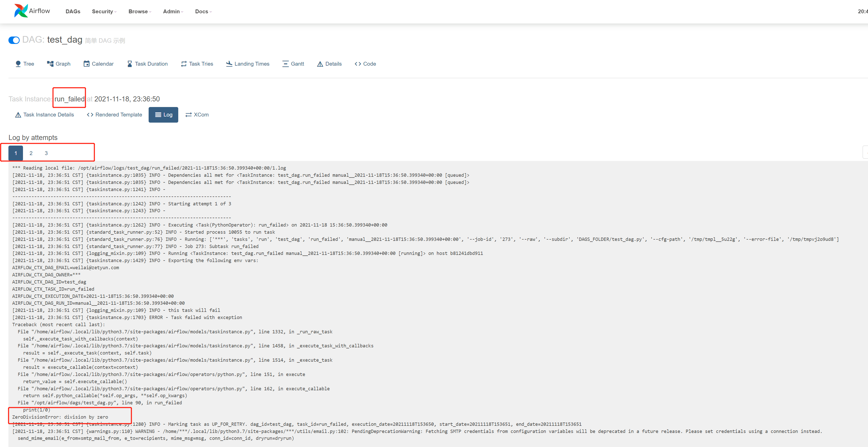Open the Gantt chart icon
Viewport: 868px width, 447px height.
pos(286,64)
